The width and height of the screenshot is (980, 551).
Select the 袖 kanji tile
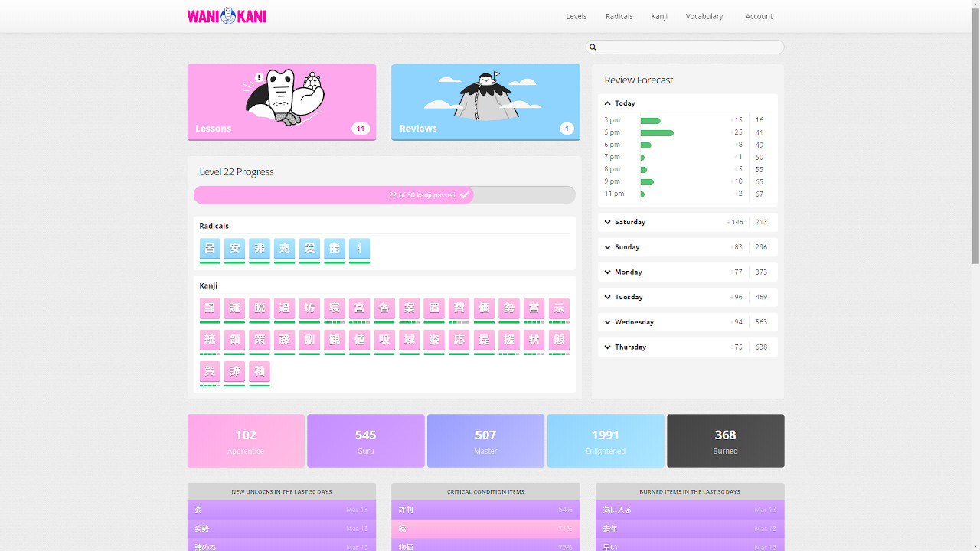pyautogui.click(x=260, y=371)
